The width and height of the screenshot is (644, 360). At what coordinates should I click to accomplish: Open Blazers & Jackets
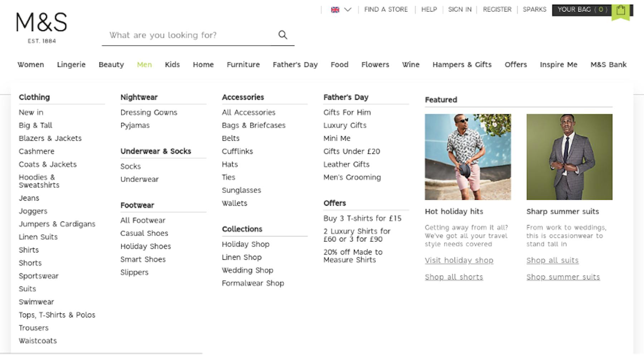point(50,138)
